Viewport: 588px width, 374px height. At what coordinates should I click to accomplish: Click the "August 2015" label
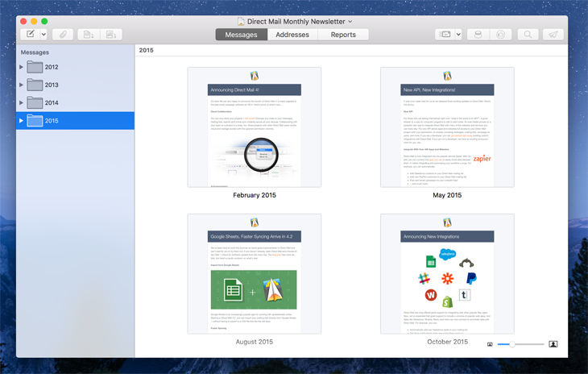(x=255, y=342)
